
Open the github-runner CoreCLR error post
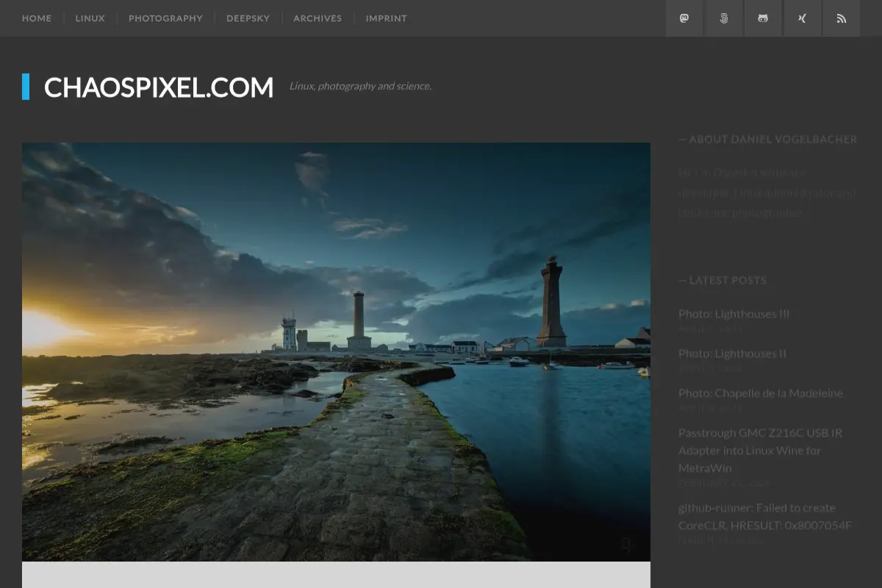coord(764,516)
